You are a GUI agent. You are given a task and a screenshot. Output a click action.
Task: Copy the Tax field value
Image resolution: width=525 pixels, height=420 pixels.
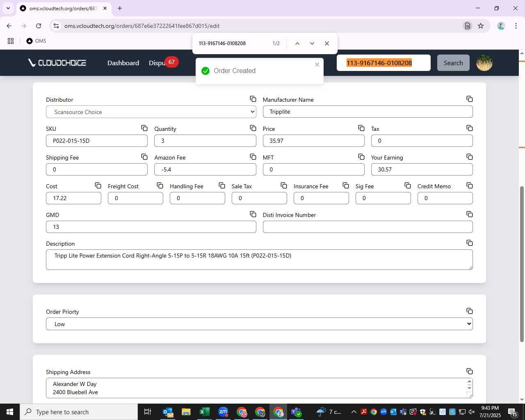470,128
